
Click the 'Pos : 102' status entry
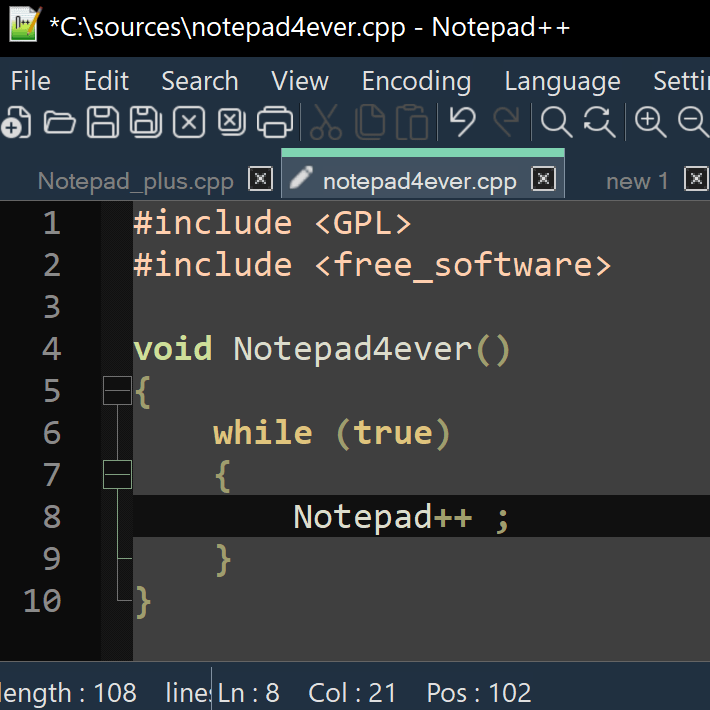click(479, 693)
